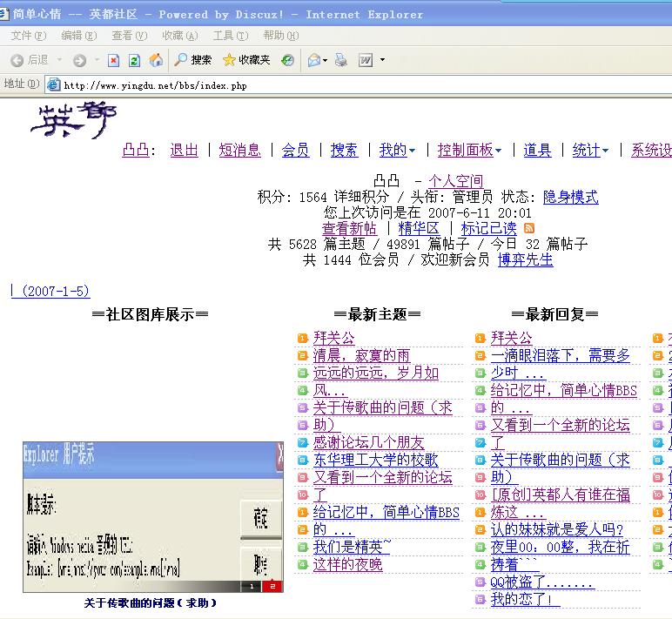Expand the Edit button dropdown arrow

coord(382,60)
